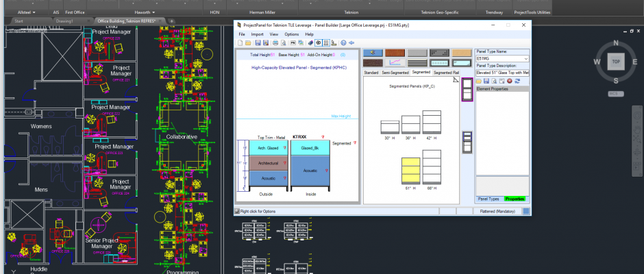Select the tan fabric material swatch
The height and width of the screenshot is (274, 644).
tap(462, 53)
